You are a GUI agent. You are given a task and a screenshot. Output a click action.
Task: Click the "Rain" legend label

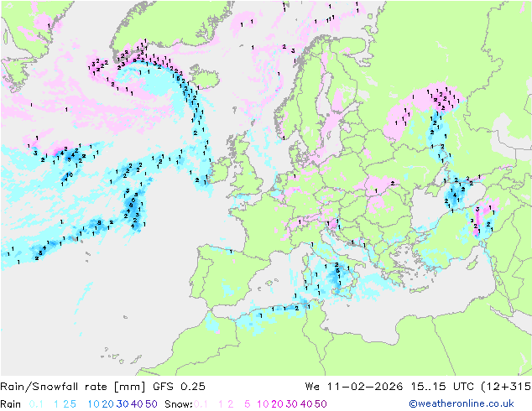tap(11, 404)
